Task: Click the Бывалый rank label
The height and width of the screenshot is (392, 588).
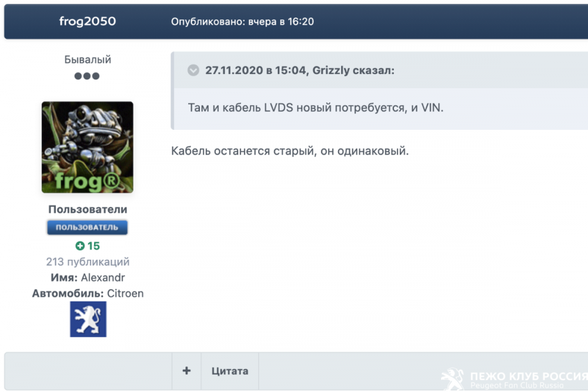Action: [x=87, y=59]
